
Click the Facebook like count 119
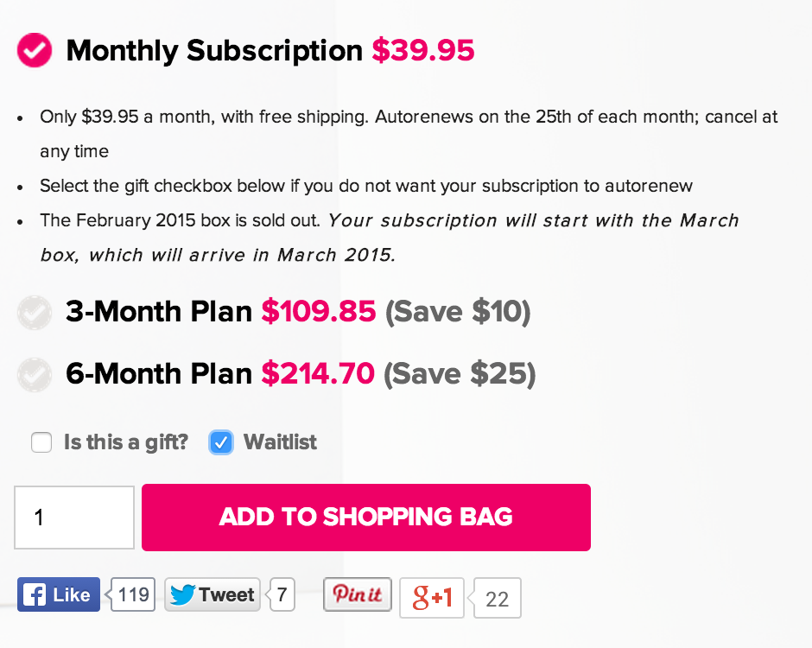[131, 594]
